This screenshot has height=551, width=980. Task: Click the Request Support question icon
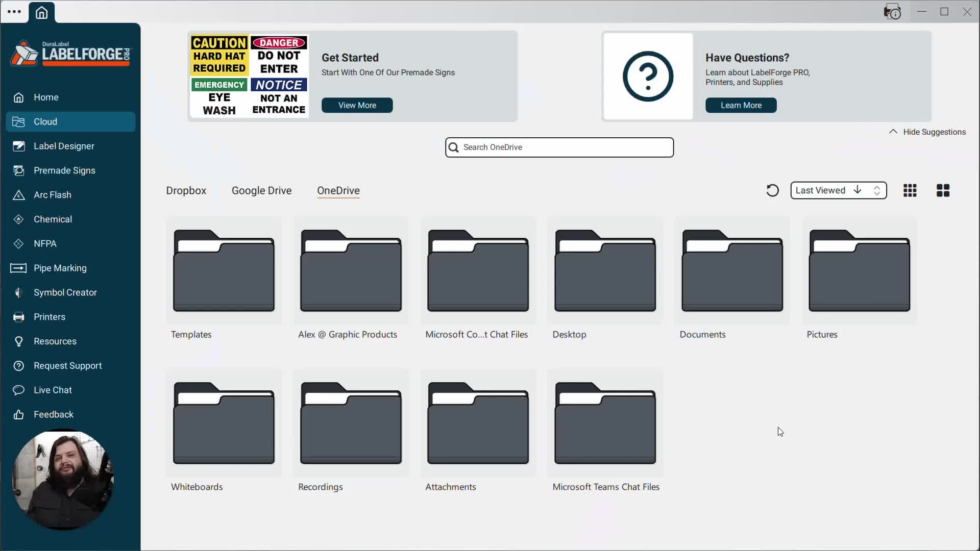point(19,366)
